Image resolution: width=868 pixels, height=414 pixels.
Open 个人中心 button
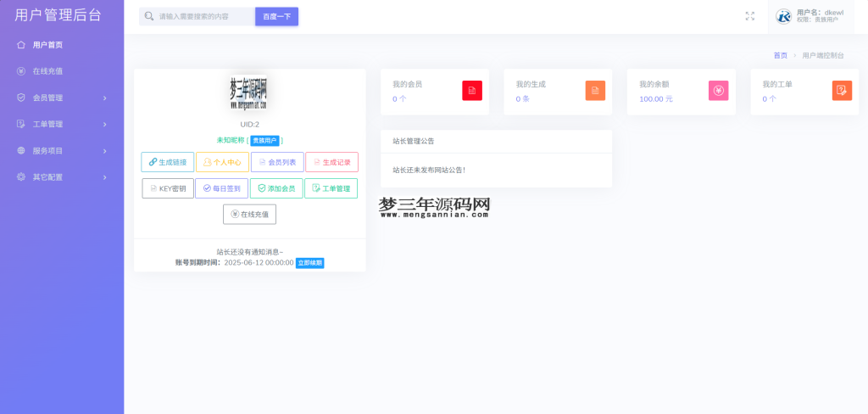[222, 162]
